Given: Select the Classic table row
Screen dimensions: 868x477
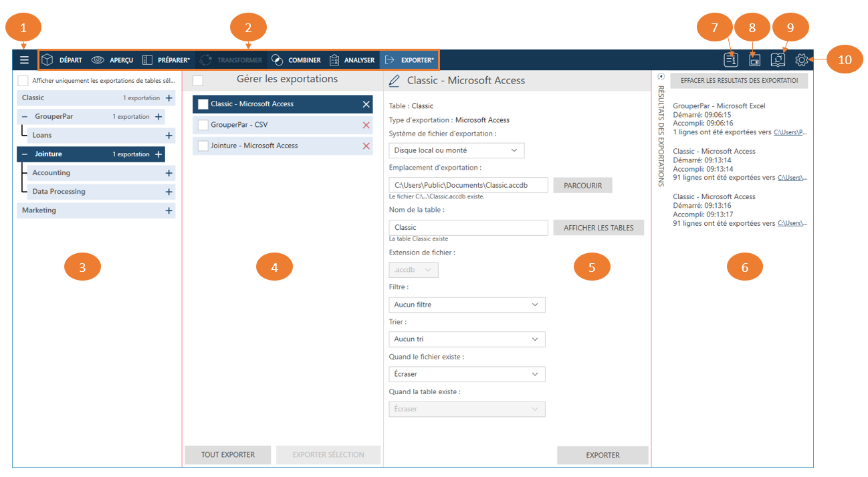Looking at the screenshot, I should point(96,98).
